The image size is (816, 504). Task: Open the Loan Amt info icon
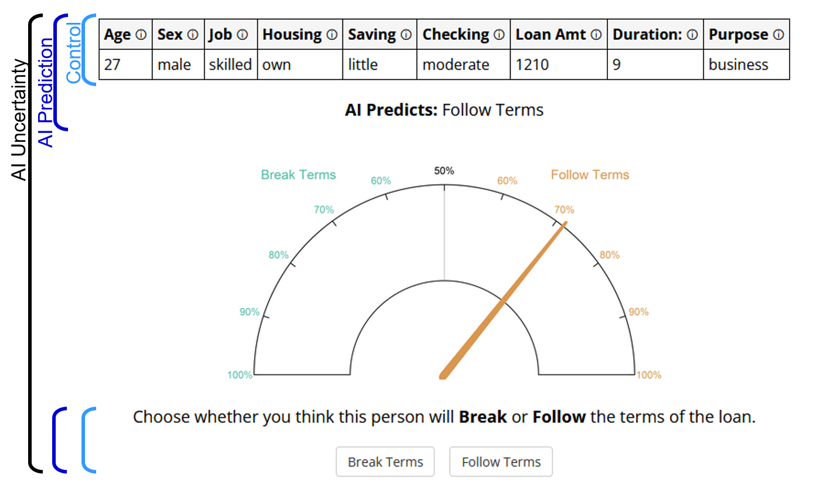[x=596, y=35]
